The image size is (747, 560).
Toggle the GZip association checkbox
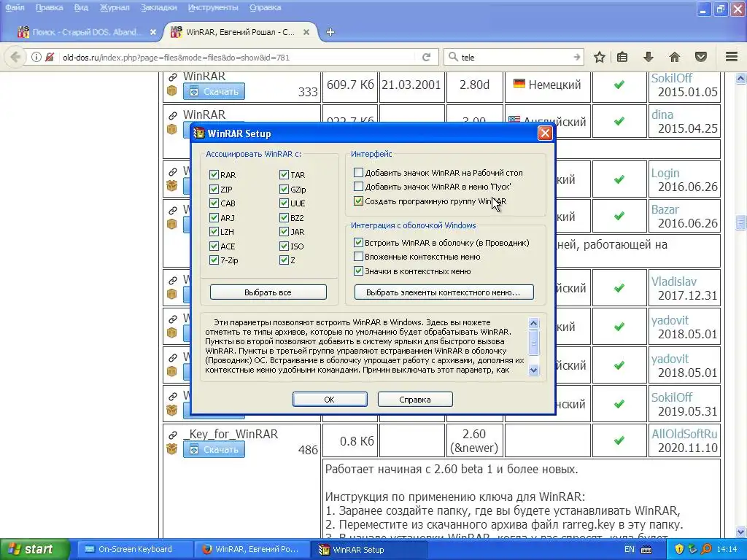tap(284, 189)
